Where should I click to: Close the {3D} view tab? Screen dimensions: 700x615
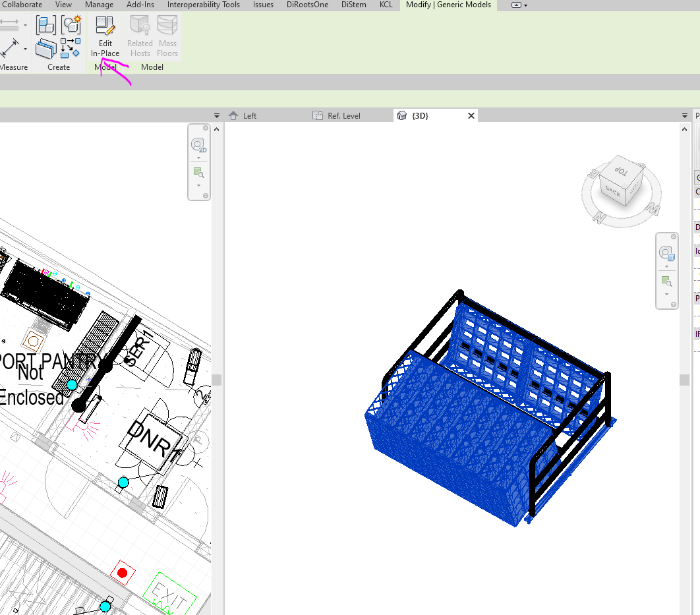[471, 115]
